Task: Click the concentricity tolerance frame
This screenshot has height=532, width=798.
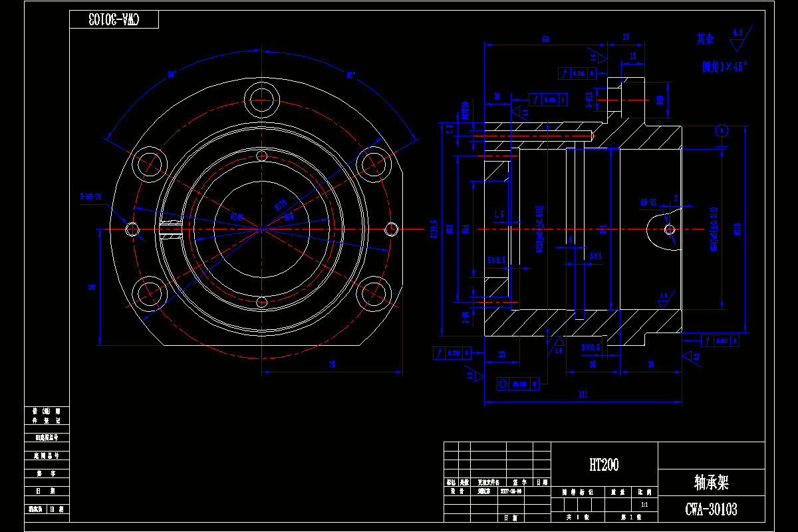Action: click(518, 384)
